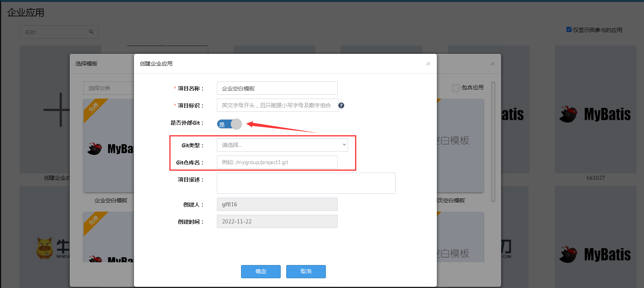Click the Git仓库名 input field
Screen dimensions: 644x288
[x=277, y=162]
